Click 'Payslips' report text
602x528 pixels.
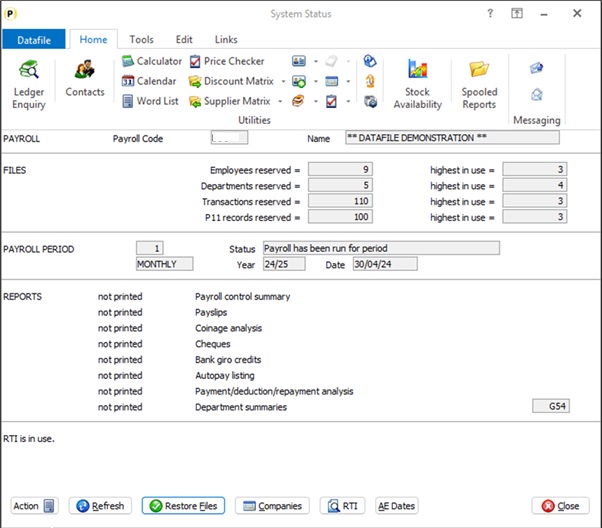point(211,312)
